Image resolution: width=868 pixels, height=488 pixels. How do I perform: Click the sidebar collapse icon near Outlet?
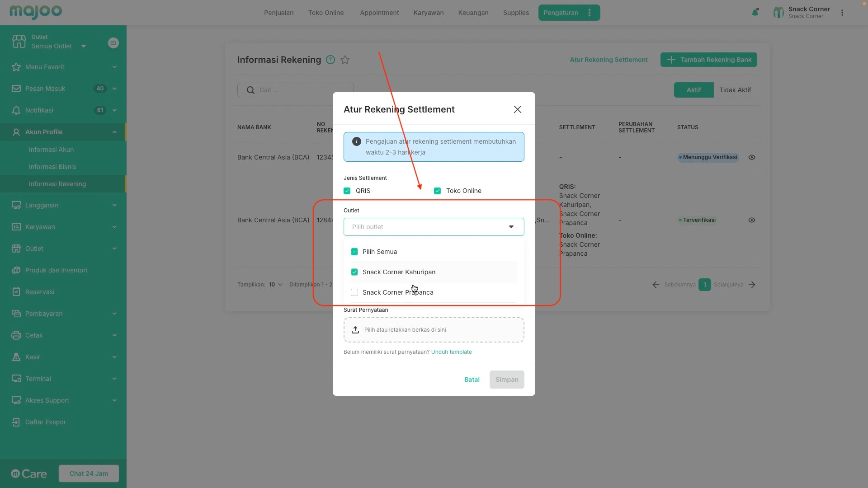tap(113, 43)
